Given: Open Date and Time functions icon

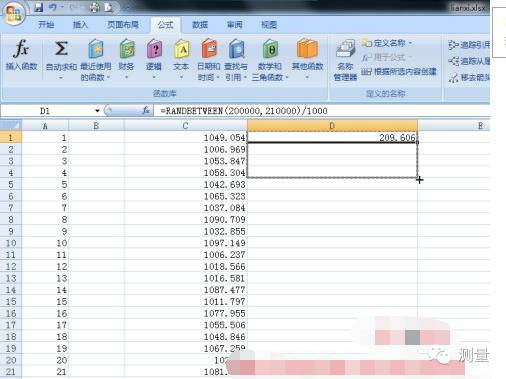Looking at the screenshot, I should [209, 49].
